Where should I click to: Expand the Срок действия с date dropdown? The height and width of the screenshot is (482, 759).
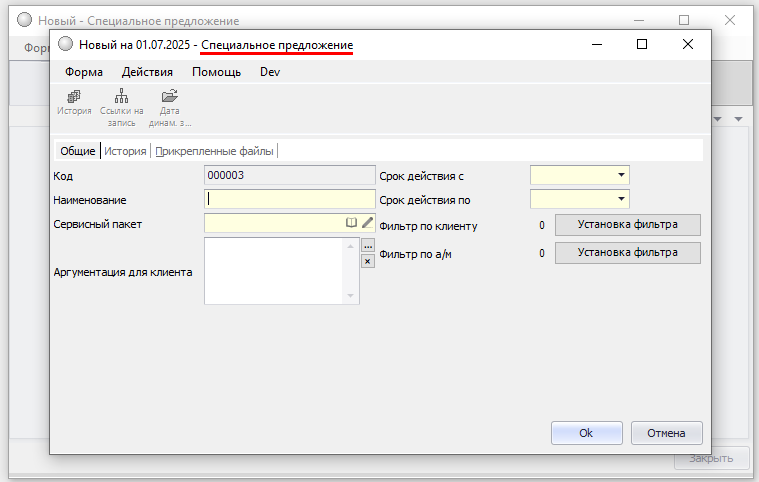[x=621, y=175]
